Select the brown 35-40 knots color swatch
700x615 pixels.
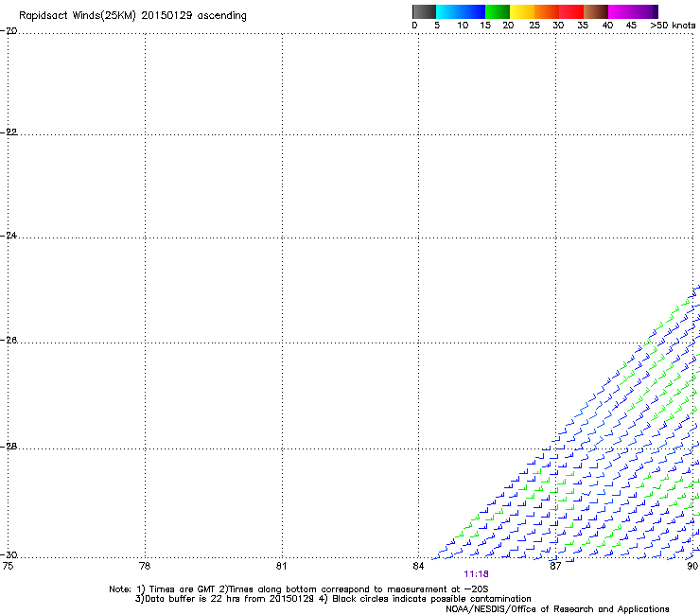click(x=596, y=11)
